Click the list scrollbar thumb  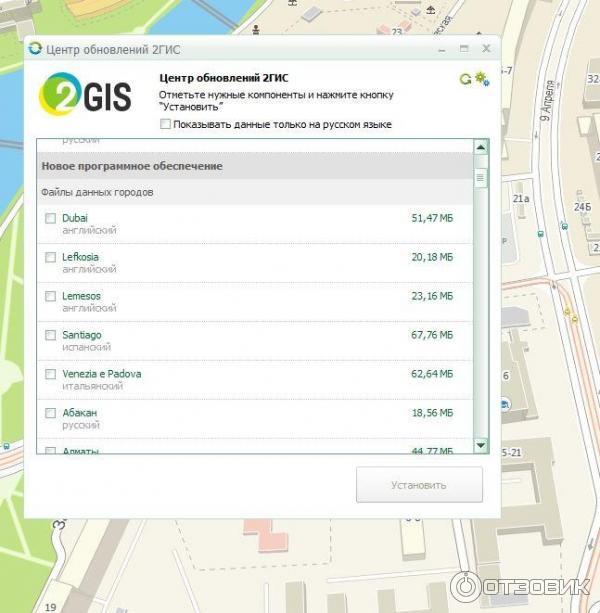coord(481,177)
